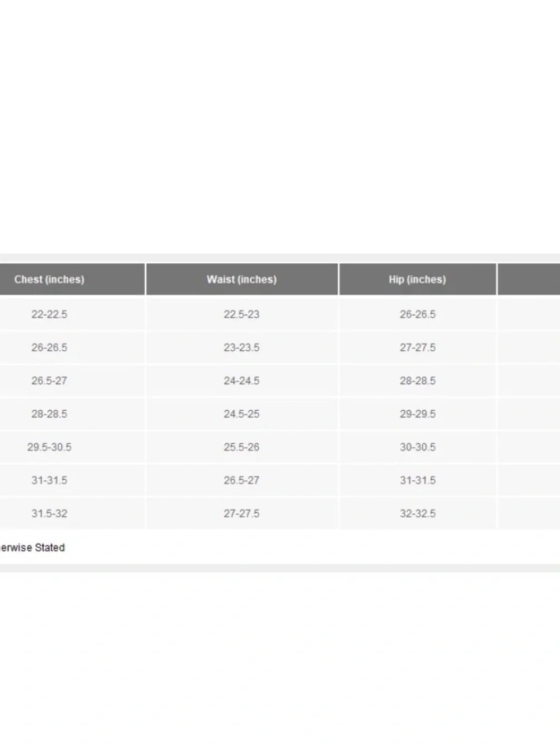The image size is (560, 747).
Task: Click the 'erwise Stated' footnote text
Action: pyautogui.click(x=32, y=548)
